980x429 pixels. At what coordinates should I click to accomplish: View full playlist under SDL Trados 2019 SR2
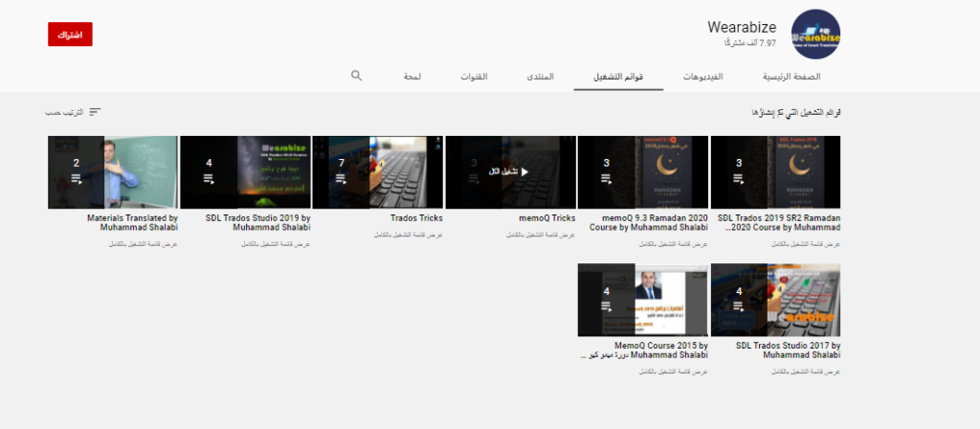(806, 244)
